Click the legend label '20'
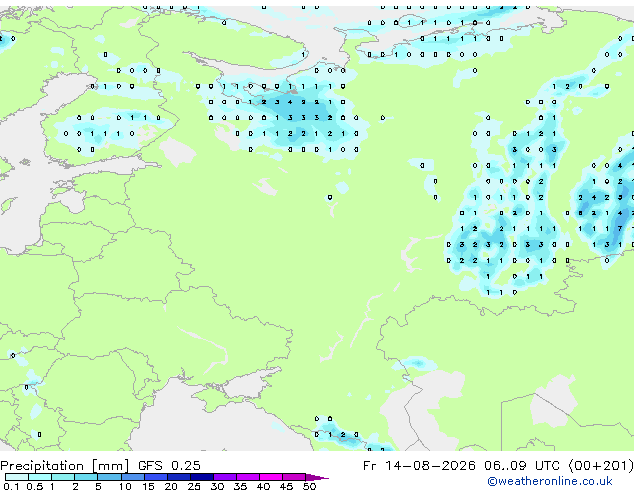 171,486
